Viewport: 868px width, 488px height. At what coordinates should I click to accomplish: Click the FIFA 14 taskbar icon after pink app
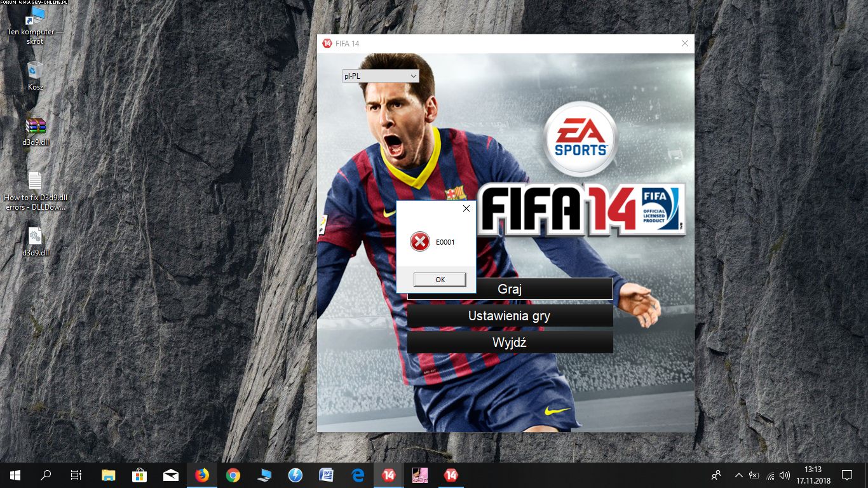click(x=451, y=475)
